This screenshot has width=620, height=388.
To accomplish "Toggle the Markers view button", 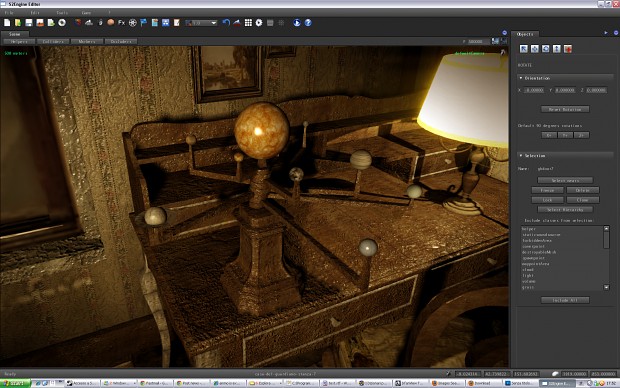I will [87, 41].
